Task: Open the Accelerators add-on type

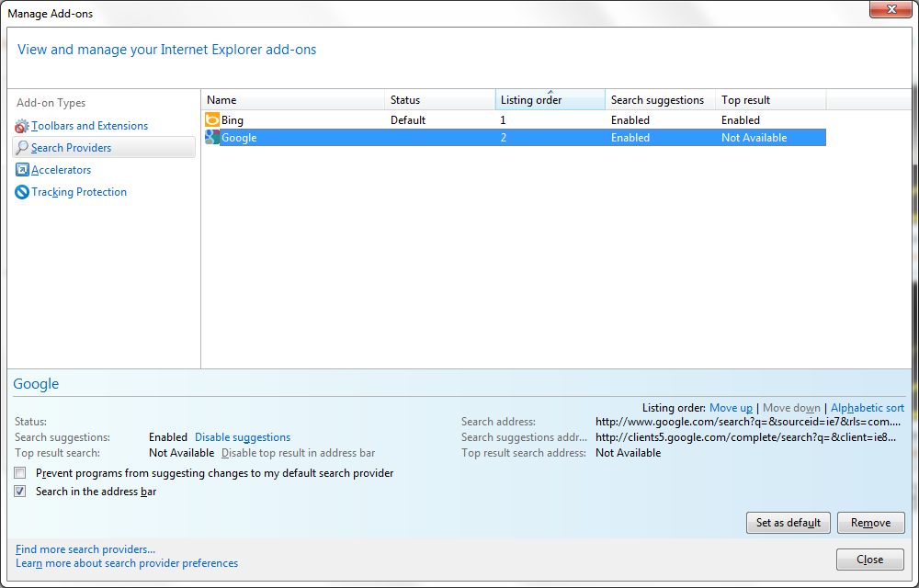Action: 62,170
